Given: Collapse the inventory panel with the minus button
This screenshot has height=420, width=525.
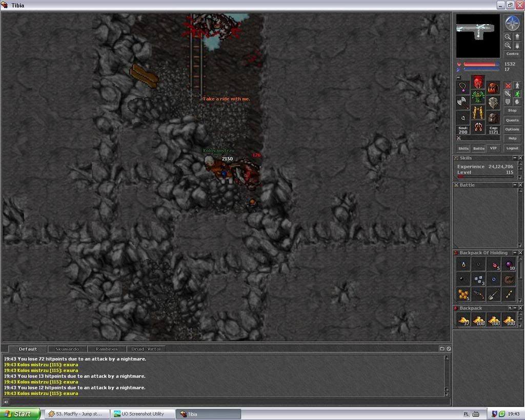Looking at the screenshot, I should [x=459, y=77].
